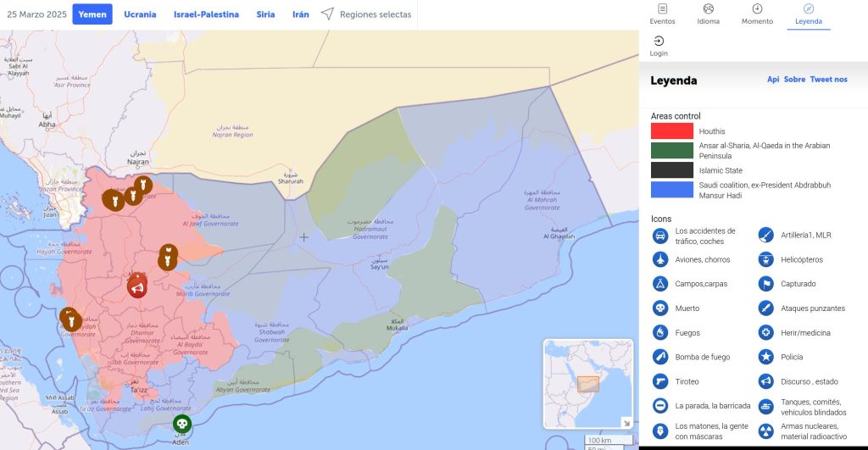Switch to the Ucrania region tab

[x=140, y=14]
